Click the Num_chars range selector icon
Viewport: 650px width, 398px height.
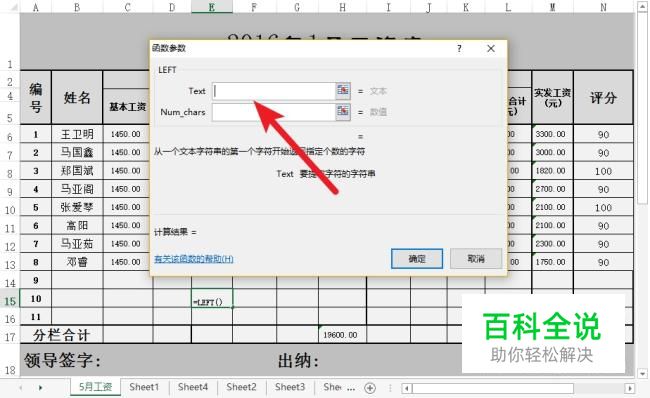point(343,112)
